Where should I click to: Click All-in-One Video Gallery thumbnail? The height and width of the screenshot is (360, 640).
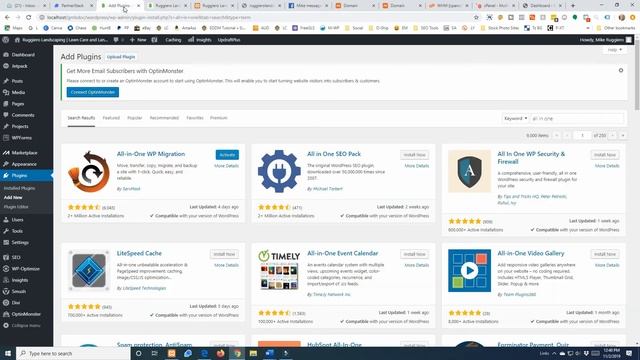click(469, 271)
